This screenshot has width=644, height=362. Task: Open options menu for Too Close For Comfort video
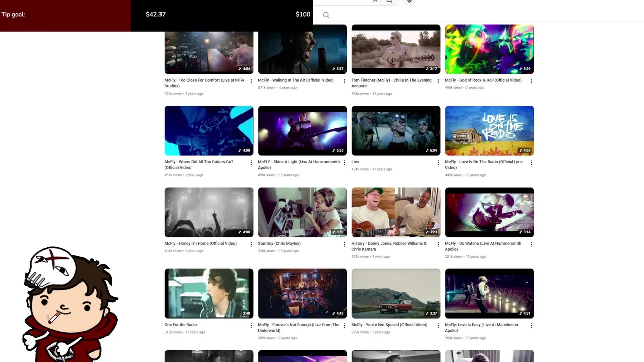click(251, 81)
